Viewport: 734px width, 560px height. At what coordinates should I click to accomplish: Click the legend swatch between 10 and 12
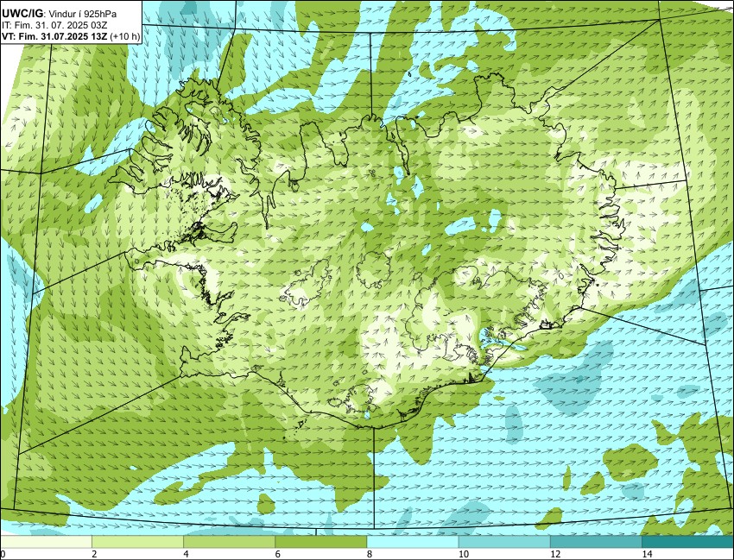coord(504,542)
